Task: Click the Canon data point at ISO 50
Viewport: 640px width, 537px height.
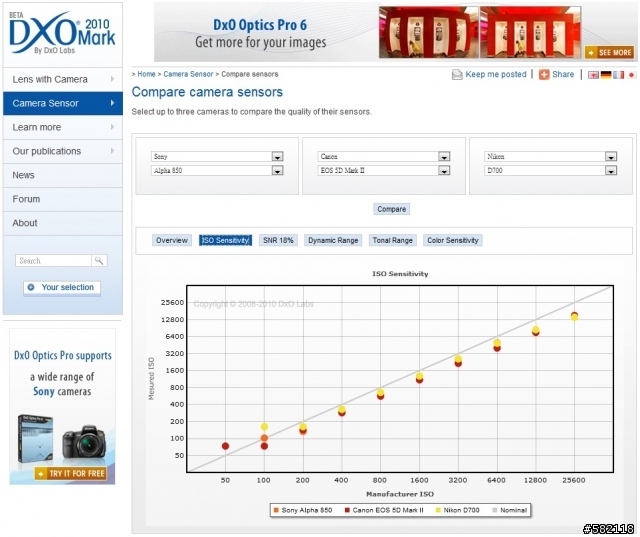Action: pyautogui.click(x=225, y=446)
